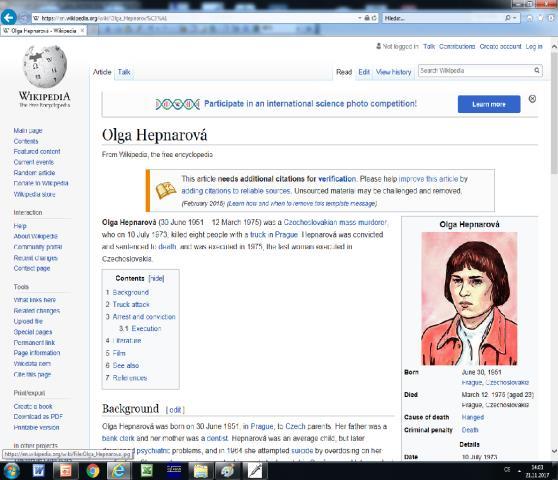Viewport: 558px width, 480px height.
Task: Click the taskbar icon left of pen app
Action: click(228, 471)
